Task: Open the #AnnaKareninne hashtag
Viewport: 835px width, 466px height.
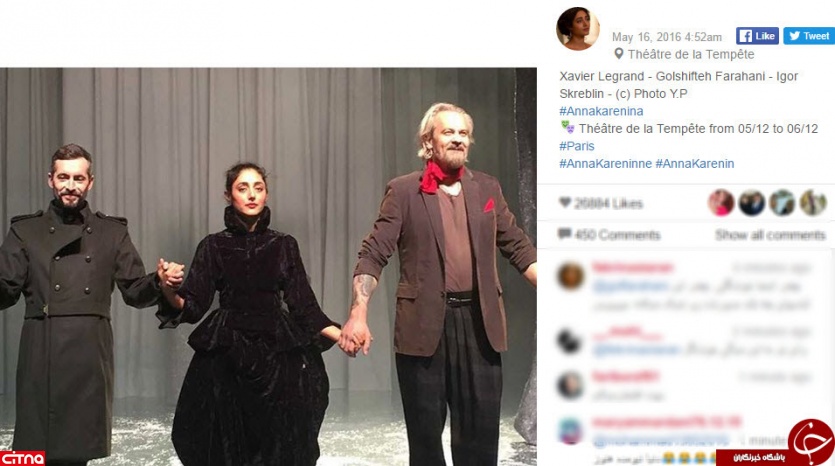Action: 605,163
